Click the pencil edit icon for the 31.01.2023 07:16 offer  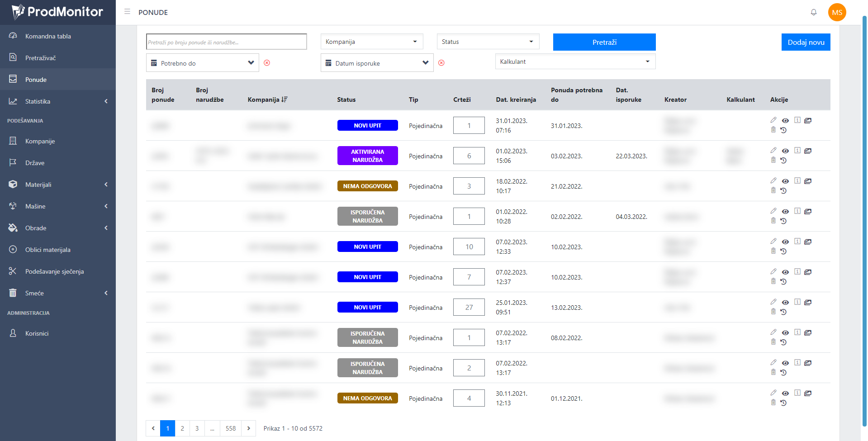[773, 120]
